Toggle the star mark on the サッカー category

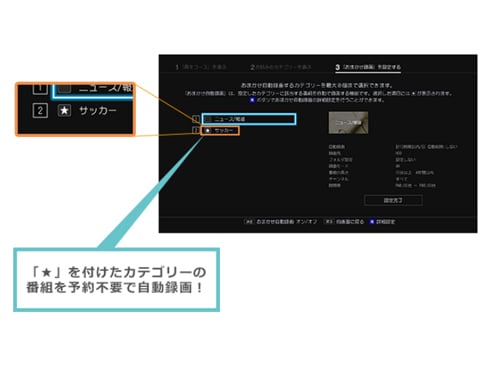[x=208, y=130]
